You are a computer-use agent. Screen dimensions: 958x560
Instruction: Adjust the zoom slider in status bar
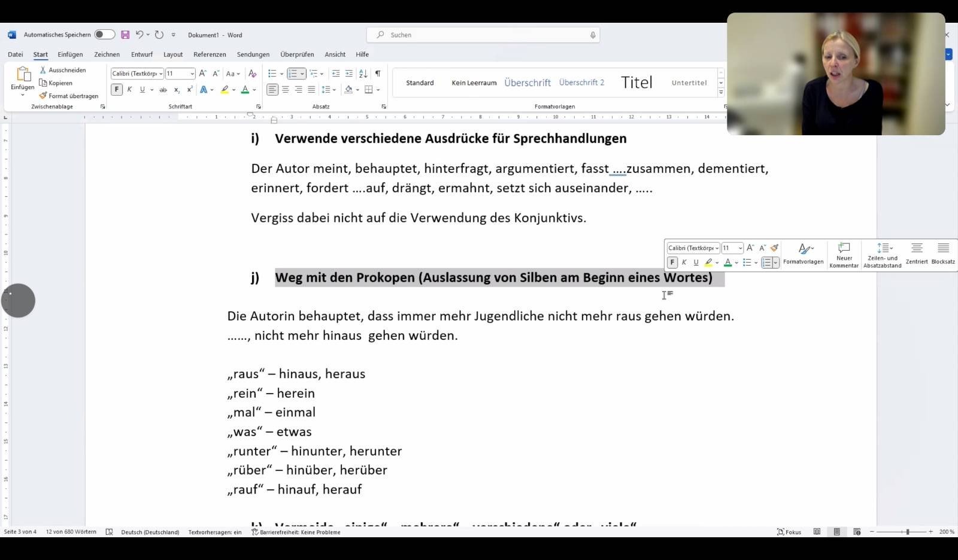click(x=908, y=532)
